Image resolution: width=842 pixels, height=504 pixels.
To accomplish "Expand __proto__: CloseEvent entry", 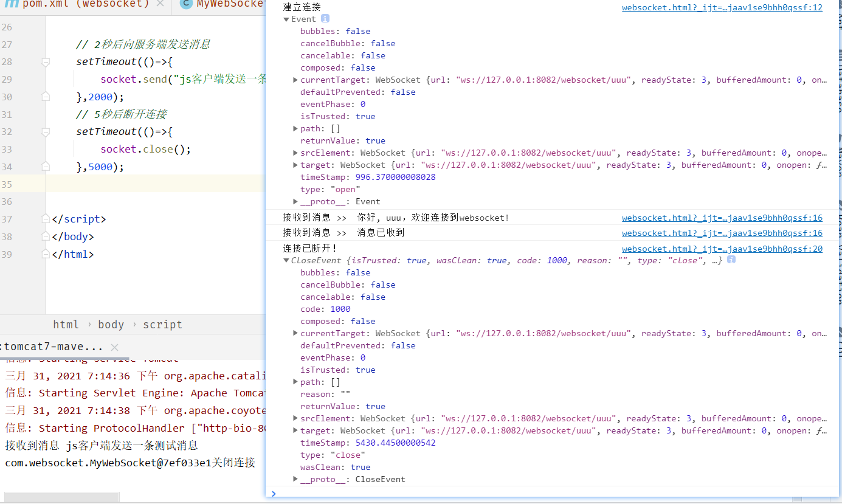I will [295, 479].
